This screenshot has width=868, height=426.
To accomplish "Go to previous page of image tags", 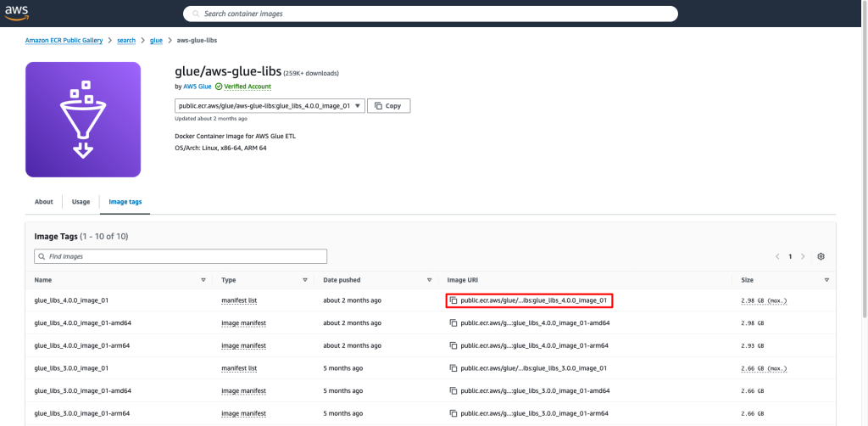I will pos(777,256).
